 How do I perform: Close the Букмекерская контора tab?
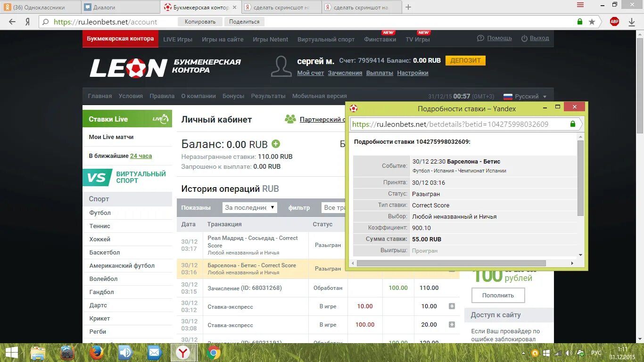click(235, 8)
